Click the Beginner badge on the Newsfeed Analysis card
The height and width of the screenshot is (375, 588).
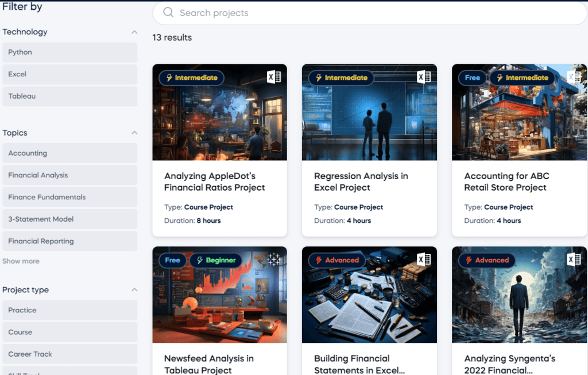pos(216,260)
